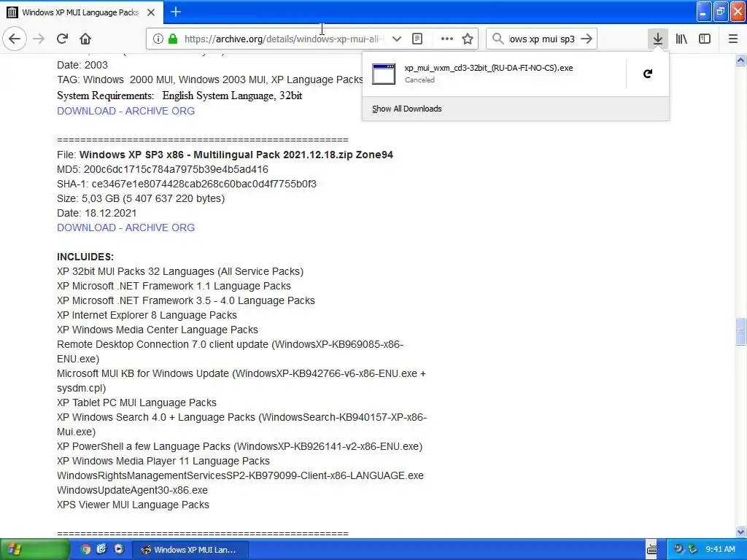The width and height of the screenshot is (747, 560).
Task: Activate Windows XP MUI Lan... taskbar button
Action: click(x=190, y=550)
